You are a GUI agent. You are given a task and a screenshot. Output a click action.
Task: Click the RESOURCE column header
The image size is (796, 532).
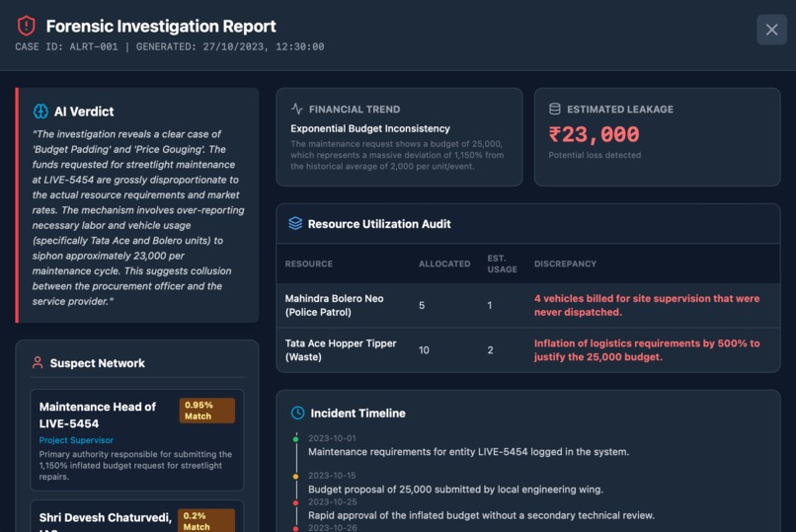coord(309,264)
